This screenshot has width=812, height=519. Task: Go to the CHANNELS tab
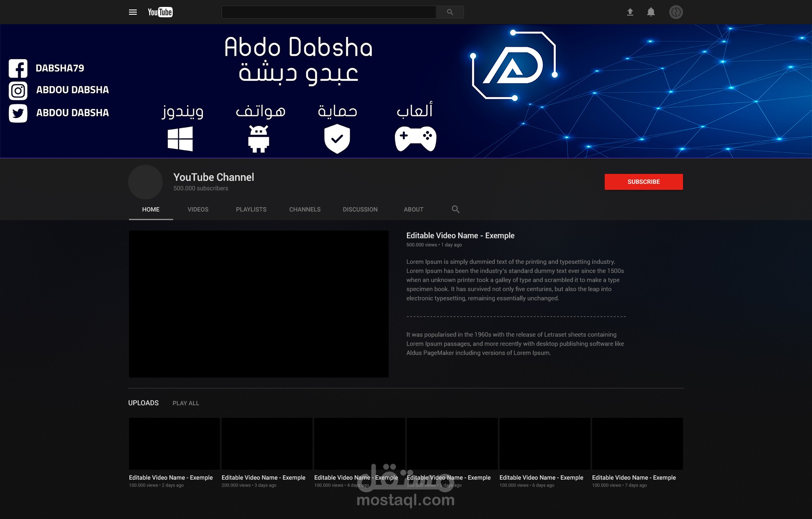coord(305,209)
